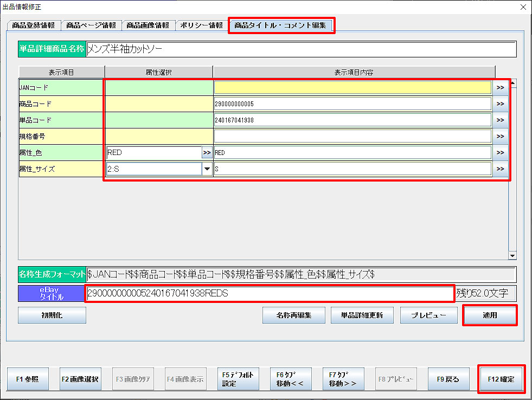Click the 名称再編集 button

293,315
